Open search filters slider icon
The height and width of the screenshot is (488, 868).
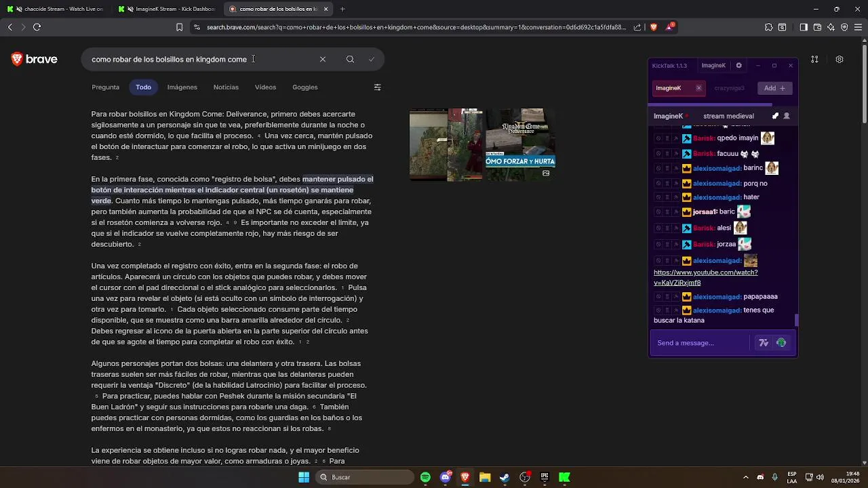click(378, 87)
